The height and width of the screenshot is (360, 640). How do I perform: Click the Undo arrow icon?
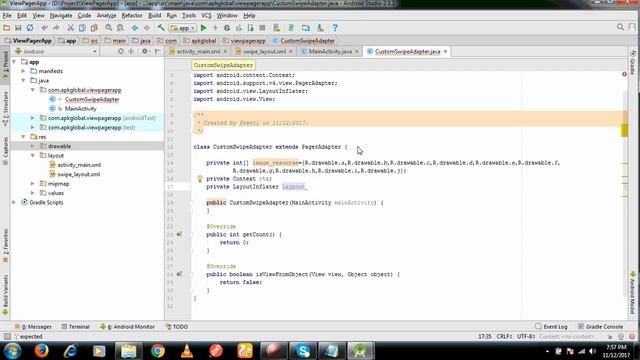click(x=44, y=28)
